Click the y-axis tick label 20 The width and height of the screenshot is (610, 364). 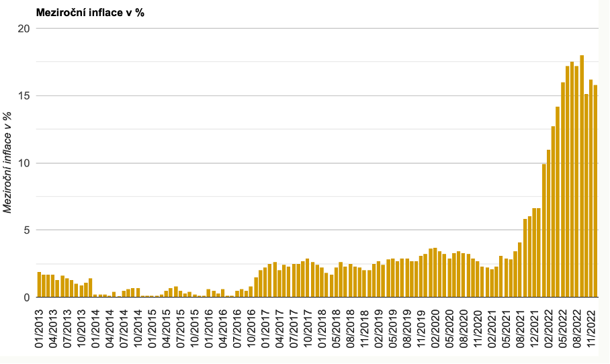tap(24, 29)
